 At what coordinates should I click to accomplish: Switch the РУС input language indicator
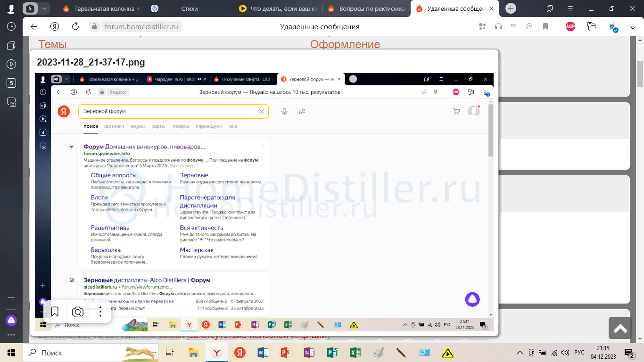pos(579,353)
